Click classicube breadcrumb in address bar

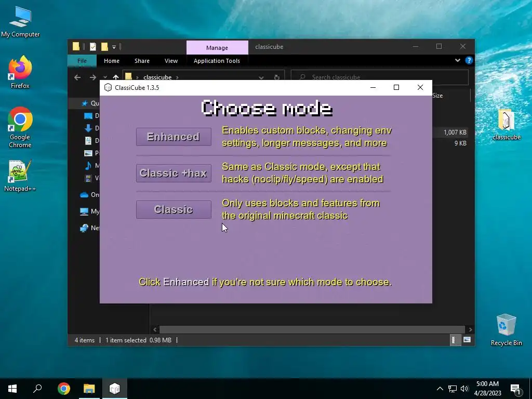coord(157,77)
